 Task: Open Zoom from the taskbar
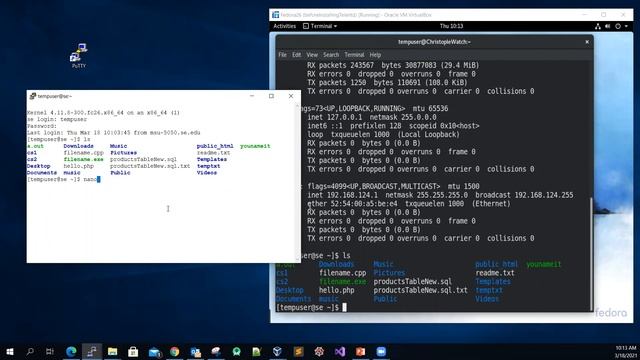click(x=381, y=351)
